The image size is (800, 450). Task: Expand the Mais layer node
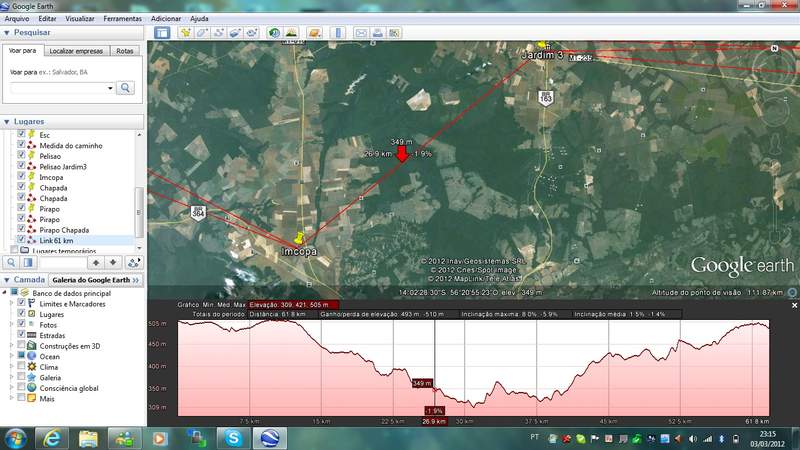12,398
